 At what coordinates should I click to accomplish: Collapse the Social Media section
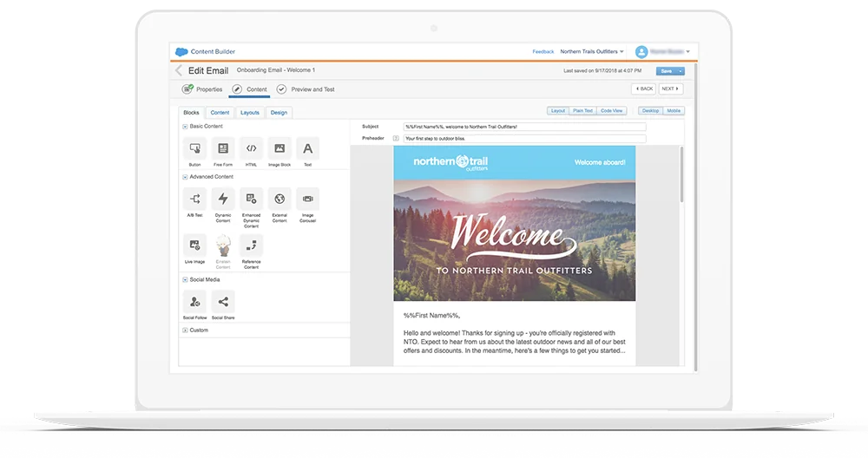coord(185,280)
